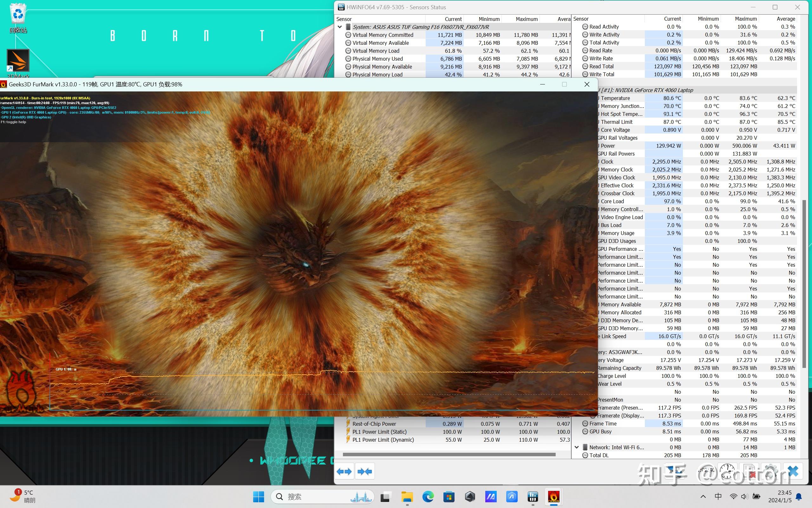Toggle the Chinese IME indicator in the tray
812x508 pixels.
(x=718, y=497)
